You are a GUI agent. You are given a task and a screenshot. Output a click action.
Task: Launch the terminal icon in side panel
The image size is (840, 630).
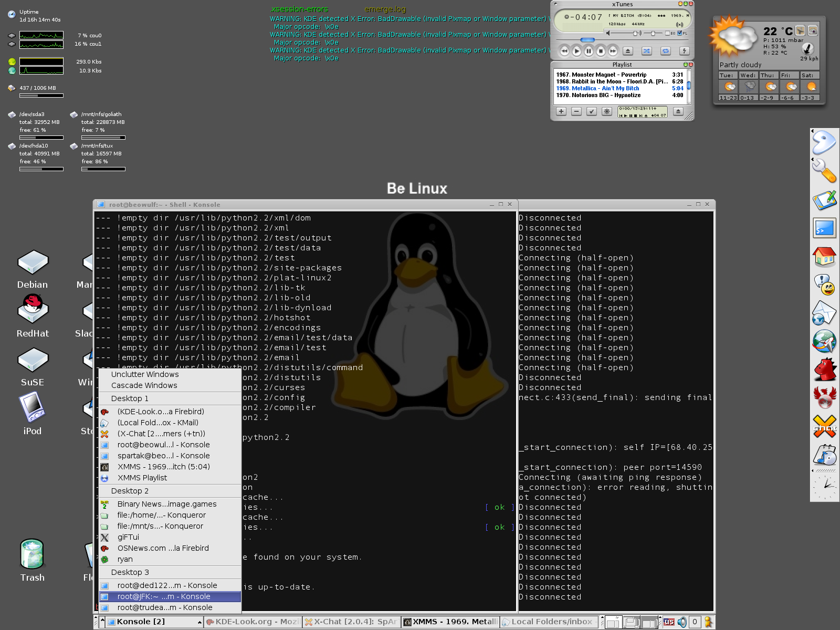pos(824,228)
